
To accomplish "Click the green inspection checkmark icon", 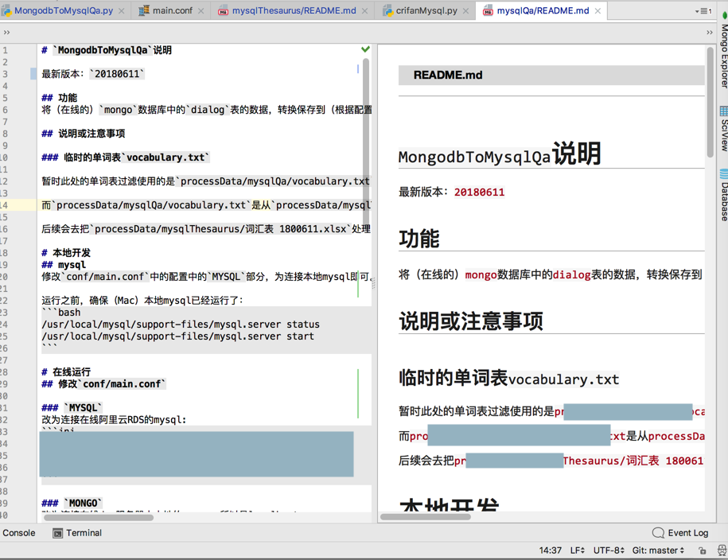I will [365, 49].
